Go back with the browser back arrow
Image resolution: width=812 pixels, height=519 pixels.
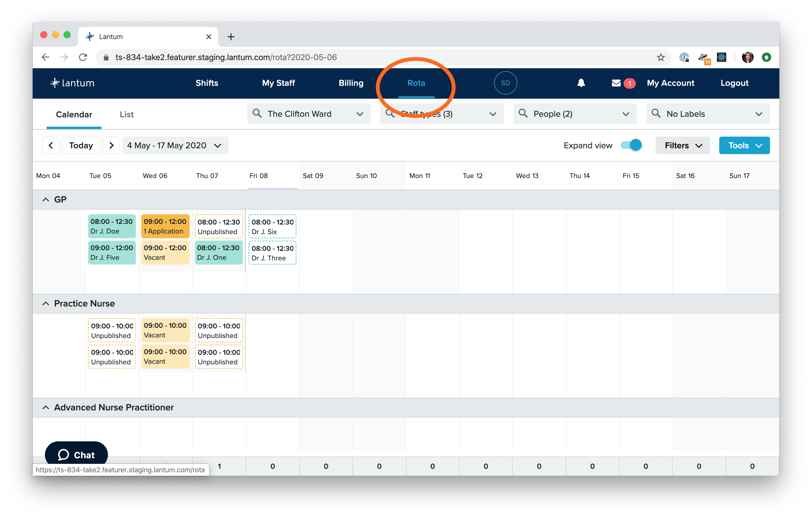46,58
